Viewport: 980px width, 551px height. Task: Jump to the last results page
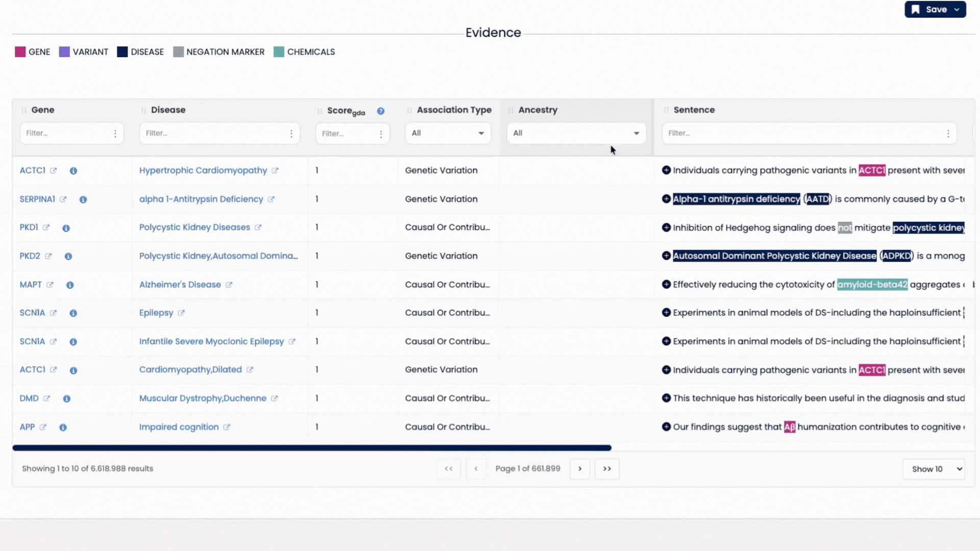tap(607, 469)
